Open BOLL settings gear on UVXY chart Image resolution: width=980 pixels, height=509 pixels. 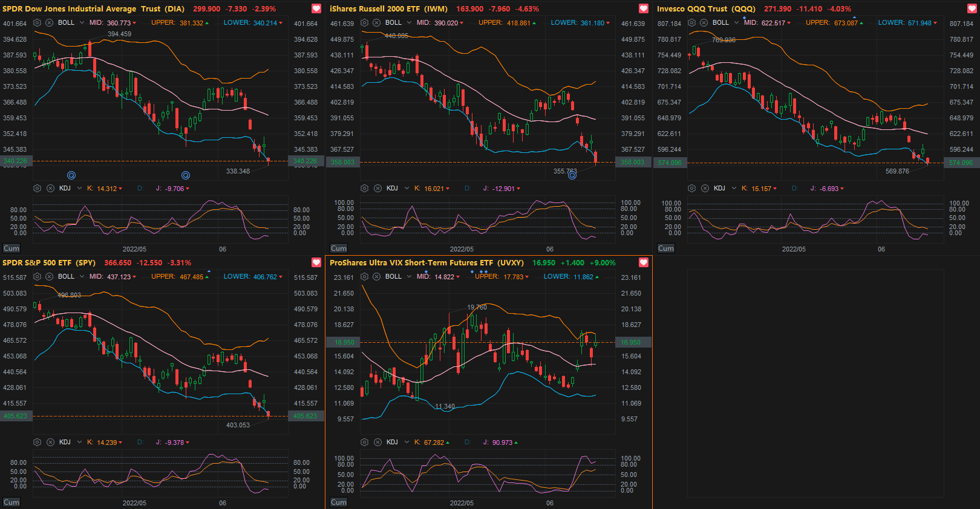pos(364,276)
